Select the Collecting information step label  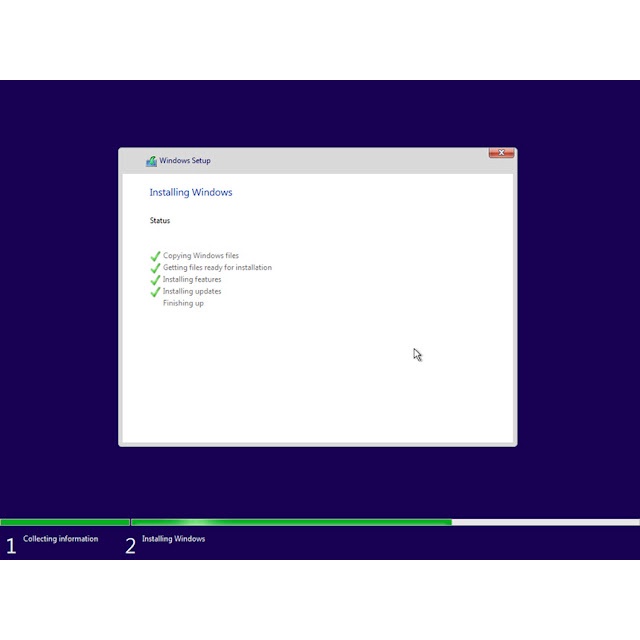tap(61, 539)
